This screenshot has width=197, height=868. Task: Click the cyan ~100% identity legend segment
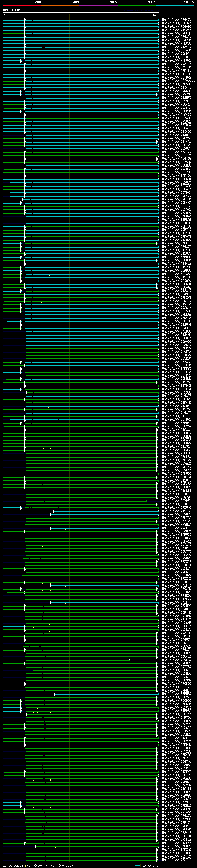tap(175, 6)
